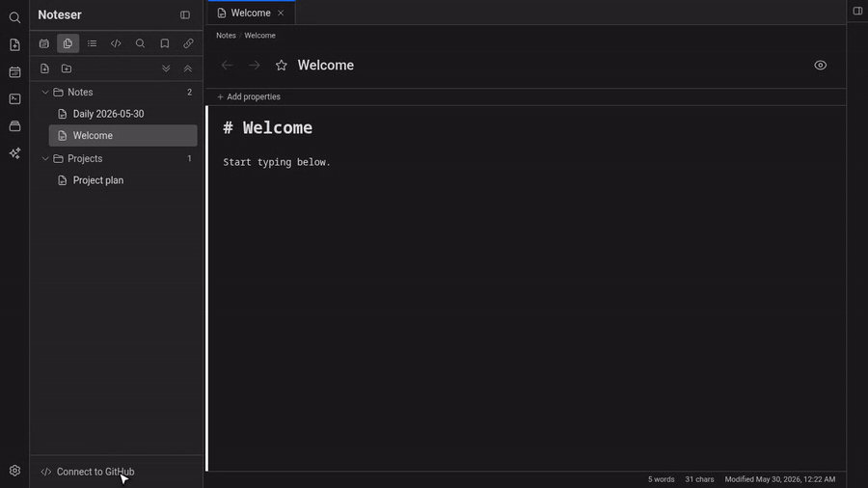The height and width of the screenshot is (488, 868).
Task: Click the Welcome note title
Action: click(326, 66)
